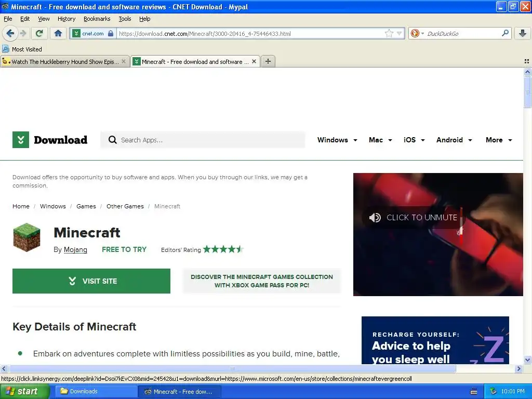Screen dimensions: 532x399
Task: Open the downloads arrow toolbar button
Action: [523, 33]
